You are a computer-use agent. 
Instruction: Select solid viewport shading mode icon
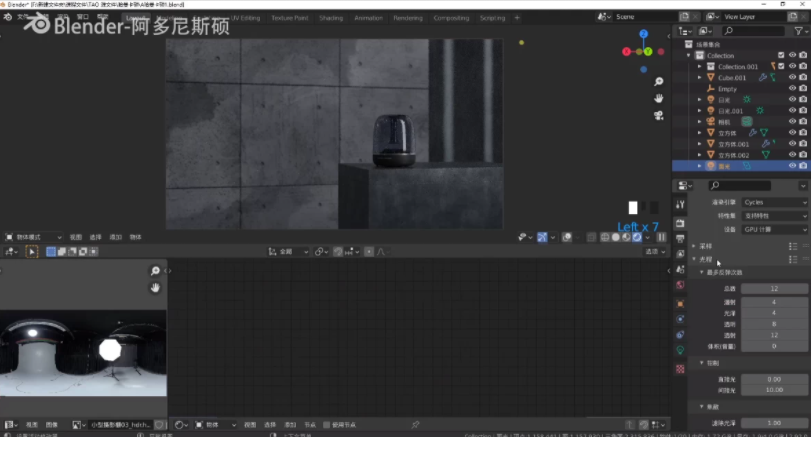pyautogui.click(x=615, y=237)
